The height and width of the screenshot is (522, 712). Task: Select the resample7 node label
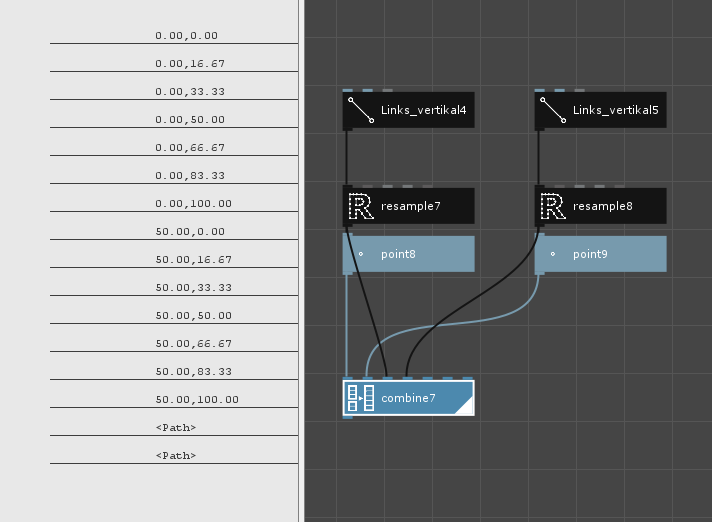[x=410, y=206]
